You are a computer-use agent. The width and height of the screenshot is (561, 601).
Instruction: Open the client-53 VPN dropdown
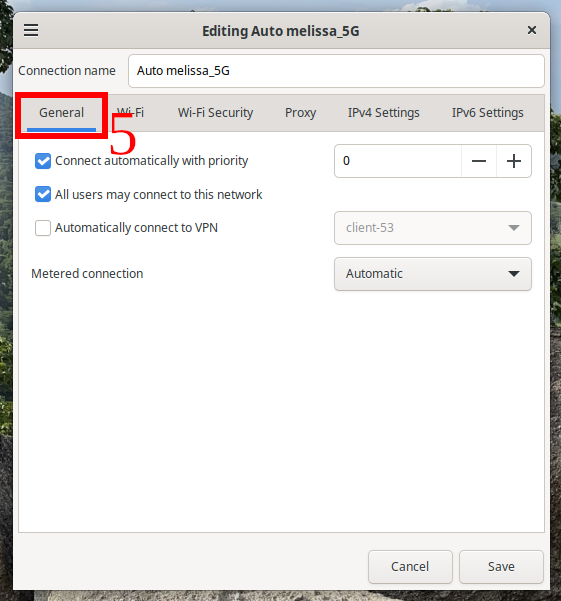pos(433,228)
